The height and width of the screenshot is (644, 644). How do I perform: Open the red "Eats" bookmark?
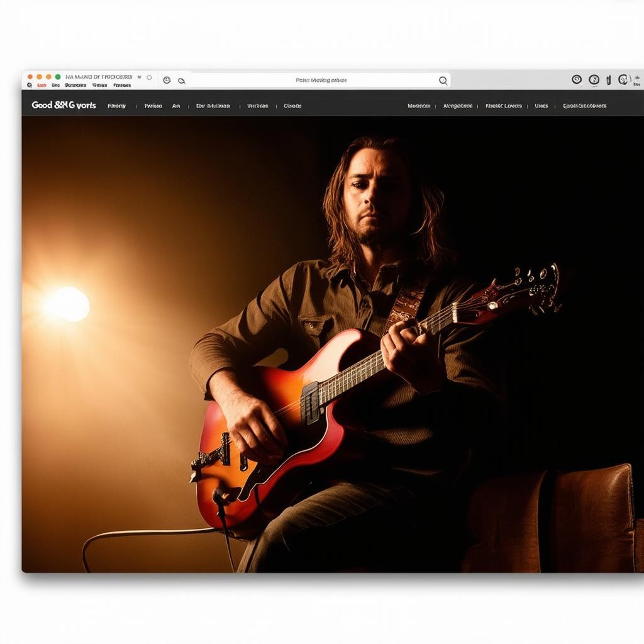point(42,85)
